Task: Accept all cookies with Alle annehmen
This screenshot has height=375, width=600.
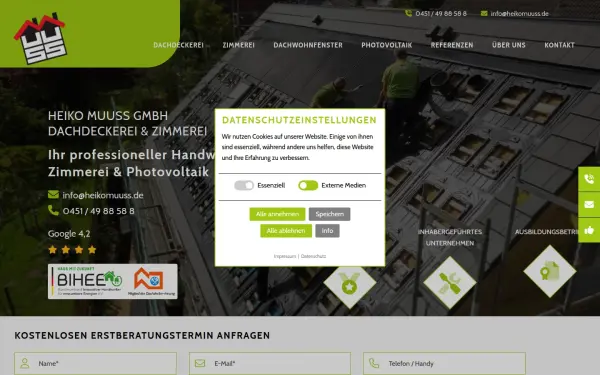Action: [x=277, y=214]
